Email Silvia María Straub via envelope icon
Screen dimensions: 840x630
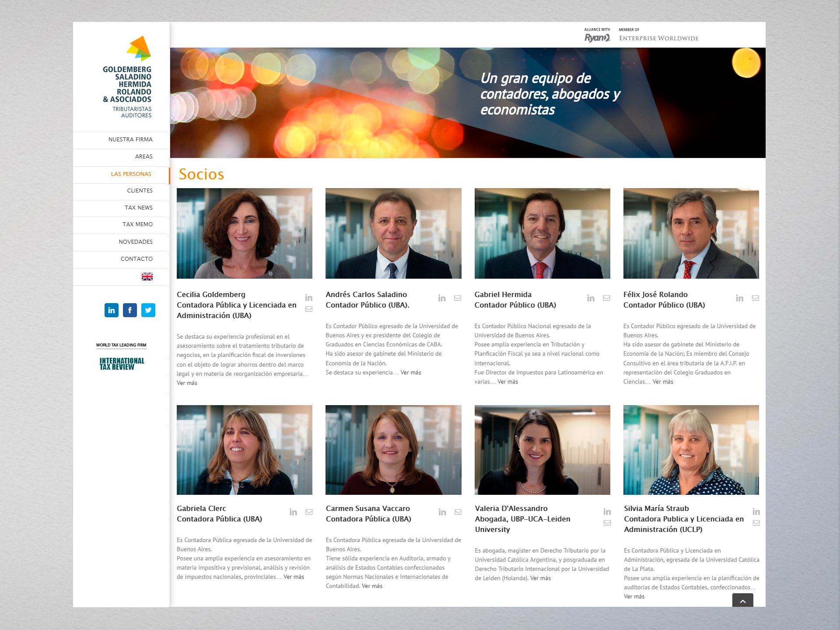click(756, 523)
